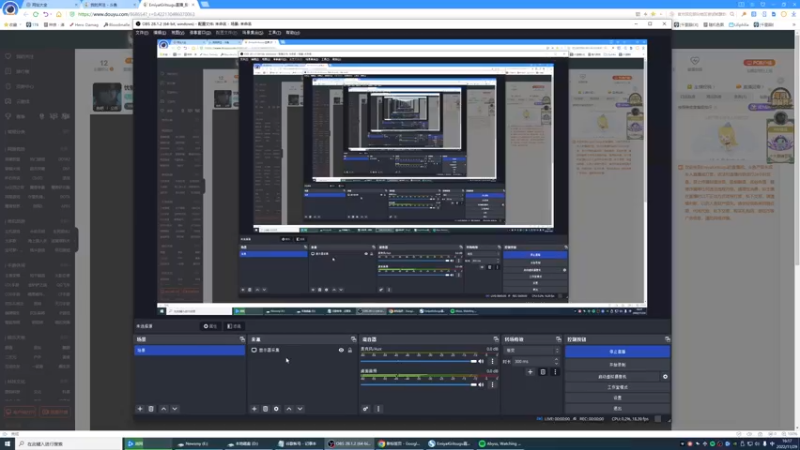Delete the selected scene using the trash icon
Screen dimensions: 800x450
pyautogui.click(x=151, y=409)
